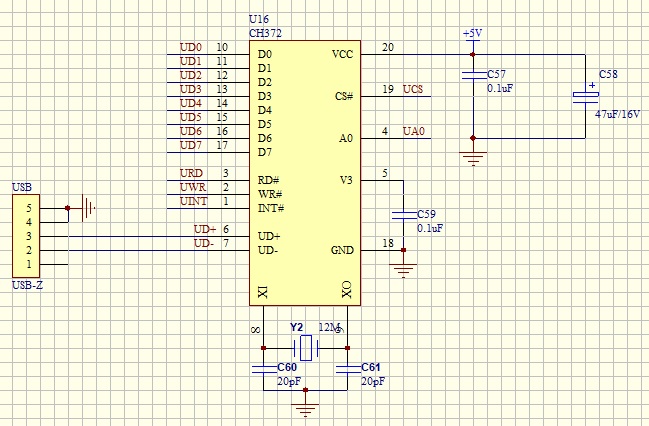The image size is (649, 426).
Task: Click the C57 designator label
Action: point(496,74)
